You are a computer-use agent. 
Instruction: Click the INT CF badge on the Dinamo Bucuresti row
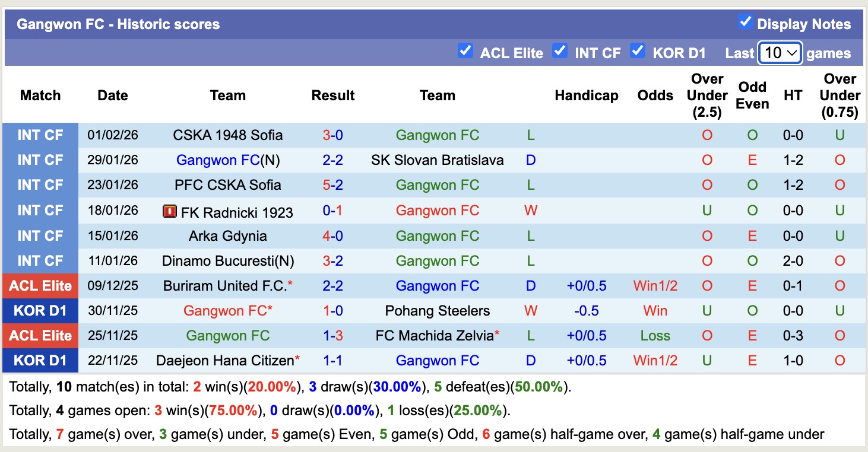coord(40,260)
